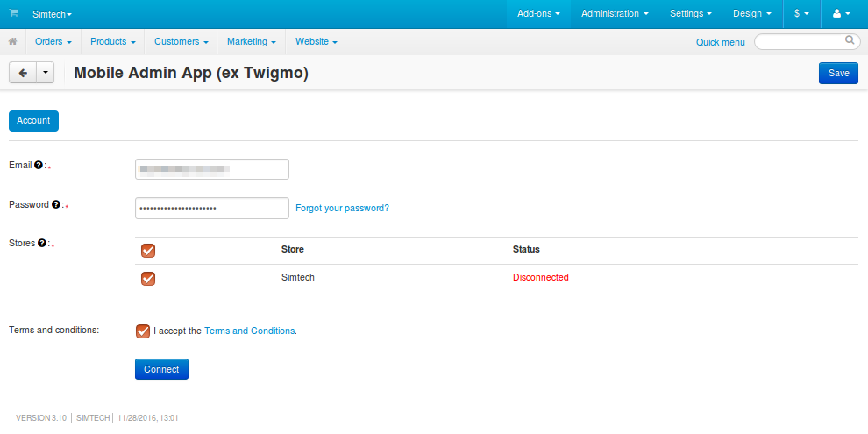The image size is (868, 434).
Task: Click into the Email input field
Action: (x=212, y=169)
